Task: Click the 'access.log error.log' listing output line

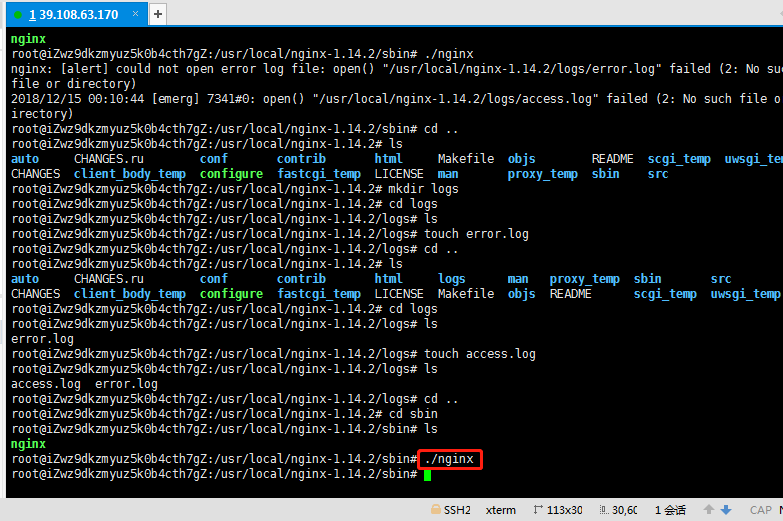Action: [84, 384]
